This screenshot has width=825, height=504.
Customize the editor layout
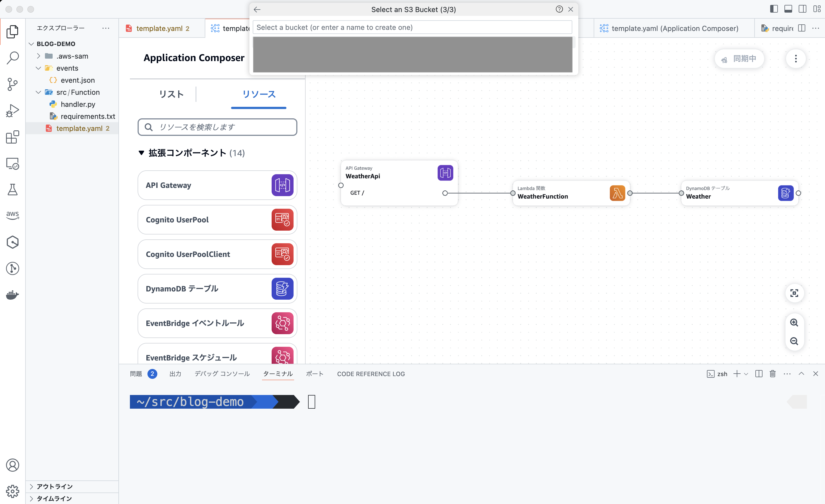[817, 9]
